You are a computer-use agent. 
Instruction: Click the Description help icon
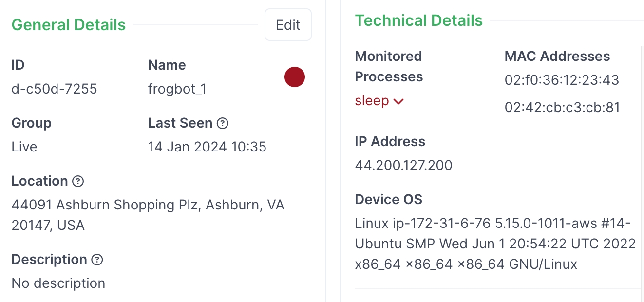[x=97, y=260]
